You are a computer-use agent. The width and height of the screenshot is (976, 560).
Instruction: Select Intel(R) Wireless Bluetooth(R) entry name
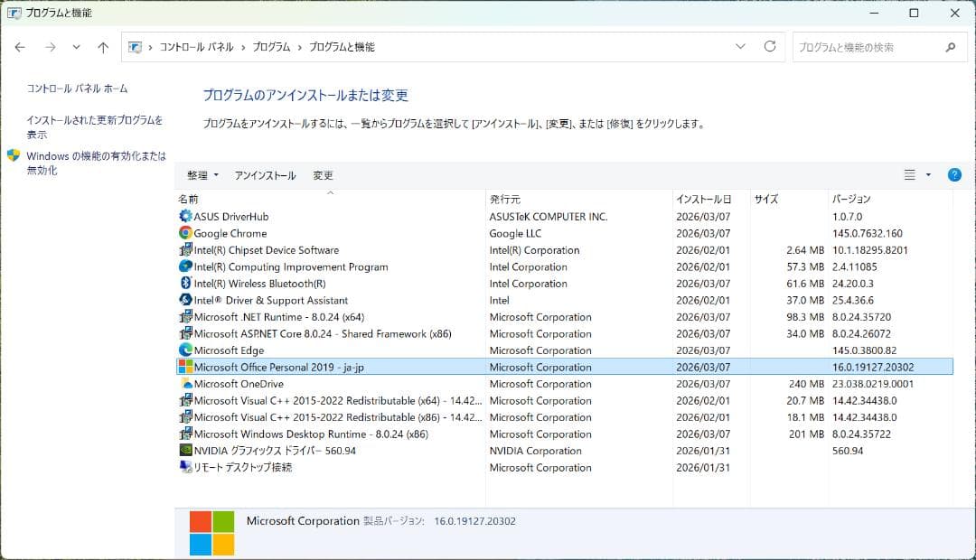pos(260,284)
